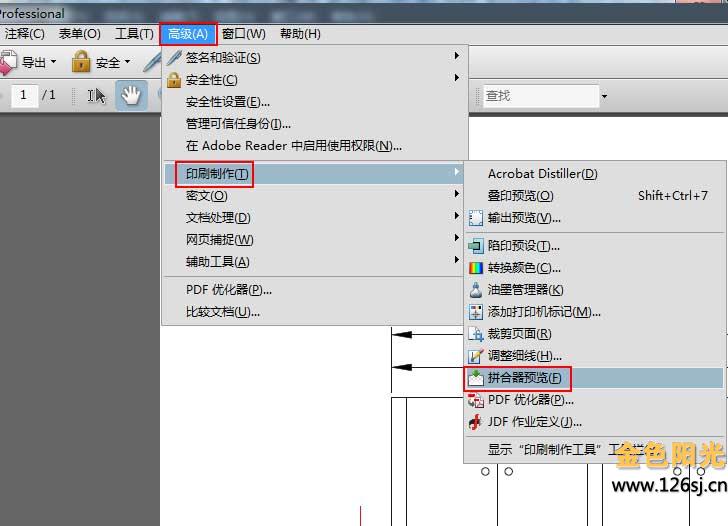The height and width of the screenshot is (526, 728).
Task: Expand the 网页捕捉(W) submenu
Action: [x=315, y=240]
